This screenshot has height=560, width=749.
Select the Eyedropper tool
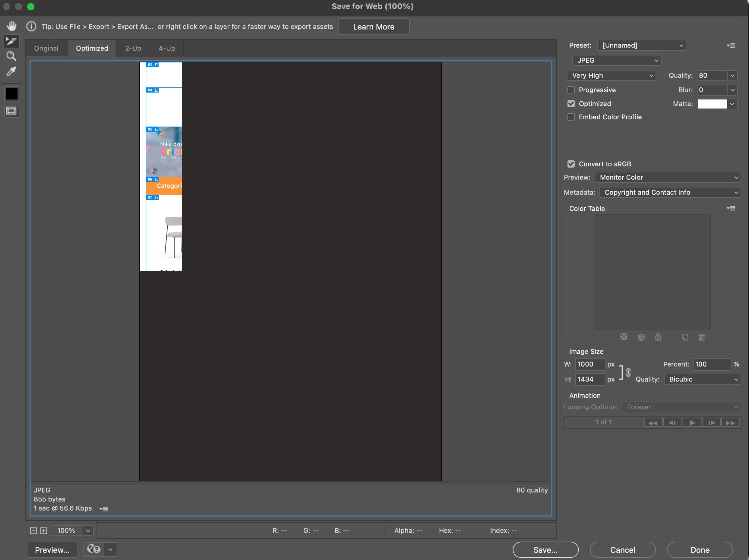11,71
